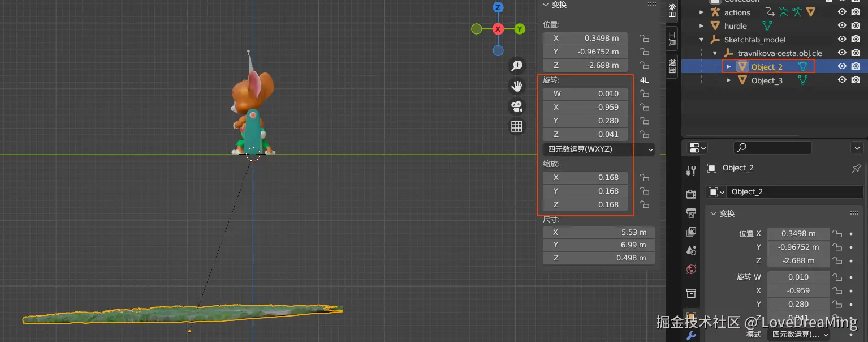Viewport: 868px width, 342px height.
Task: Collapse the travnikova-cesta.obj.cle node
Action: [715, 53]
